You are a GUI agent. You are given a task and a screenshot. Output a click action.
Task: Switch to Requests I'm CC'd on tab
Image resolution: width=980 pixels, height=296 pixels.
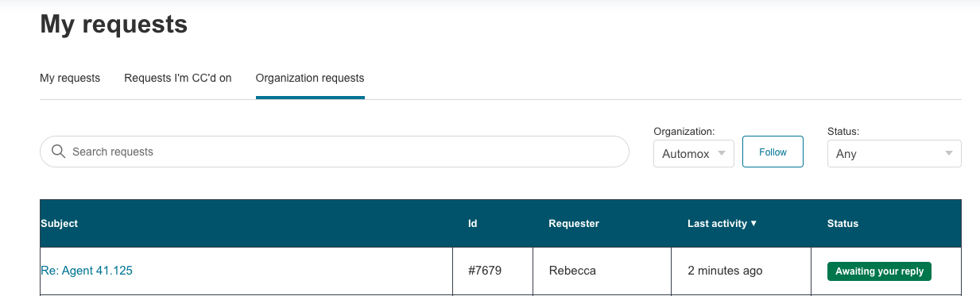click(x=178, y=79)
